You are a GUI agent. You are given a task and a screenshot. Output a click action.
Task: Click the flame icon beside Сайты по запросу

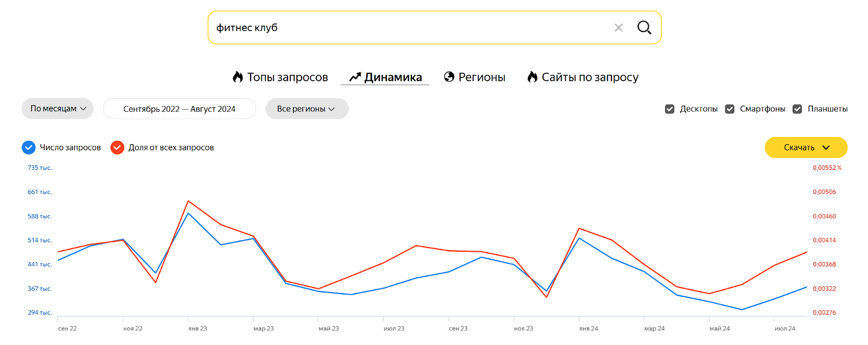[532, 77]
